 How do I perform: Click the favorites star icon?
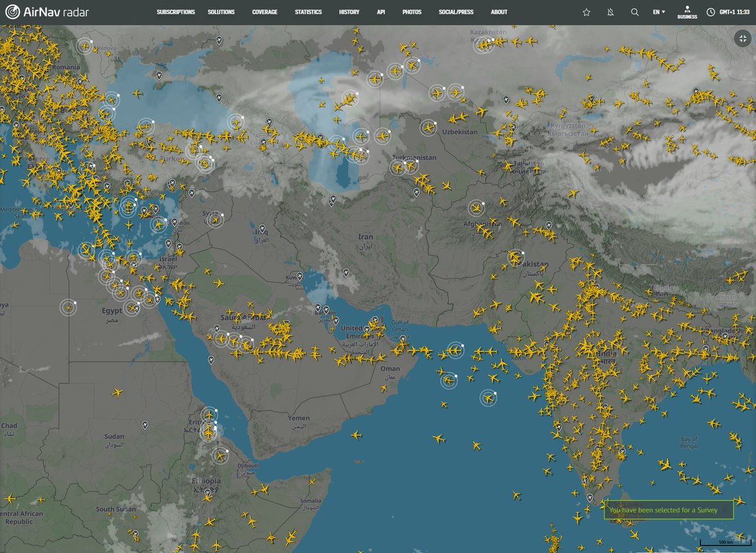(587, 12)
